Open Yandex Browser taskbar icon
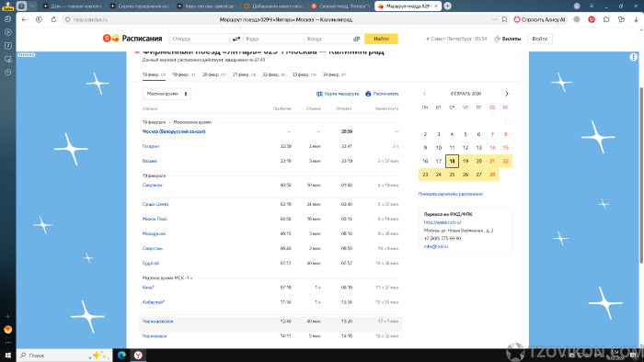This screenshot has width=644, height=362. (138, 356)
